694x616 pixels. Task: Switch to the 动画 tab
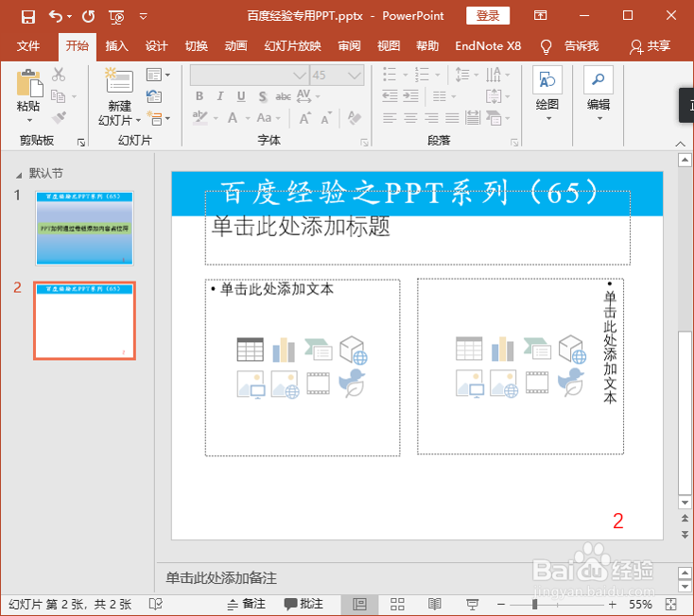click(x=235, y=46)
